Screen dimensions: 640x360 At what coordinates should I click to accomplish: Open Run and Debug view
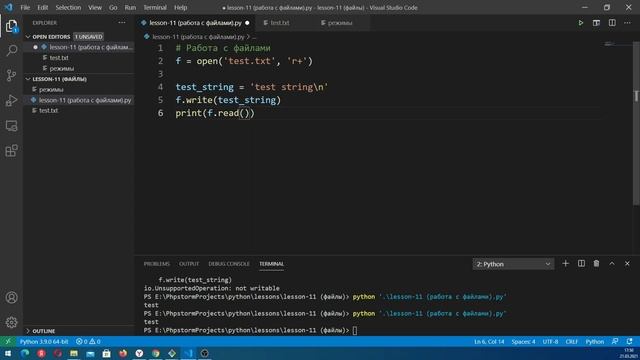coord(11,100)
